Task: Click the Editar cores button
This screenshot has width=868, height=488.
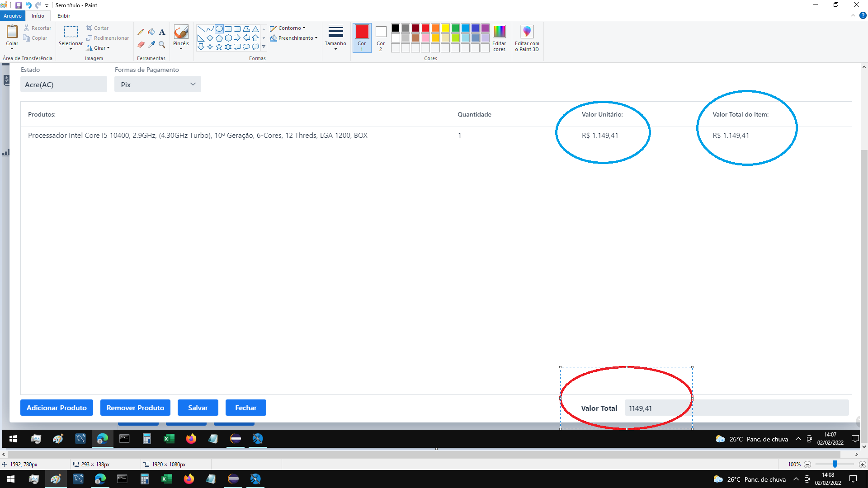Action: pos(499,38)
